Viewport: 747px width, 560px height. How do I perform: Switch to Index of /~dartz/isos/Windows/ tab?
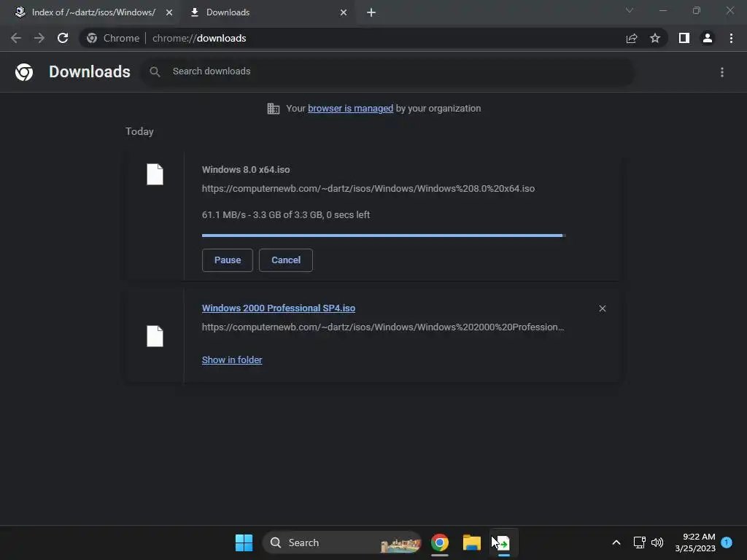[x=93, y=12]
